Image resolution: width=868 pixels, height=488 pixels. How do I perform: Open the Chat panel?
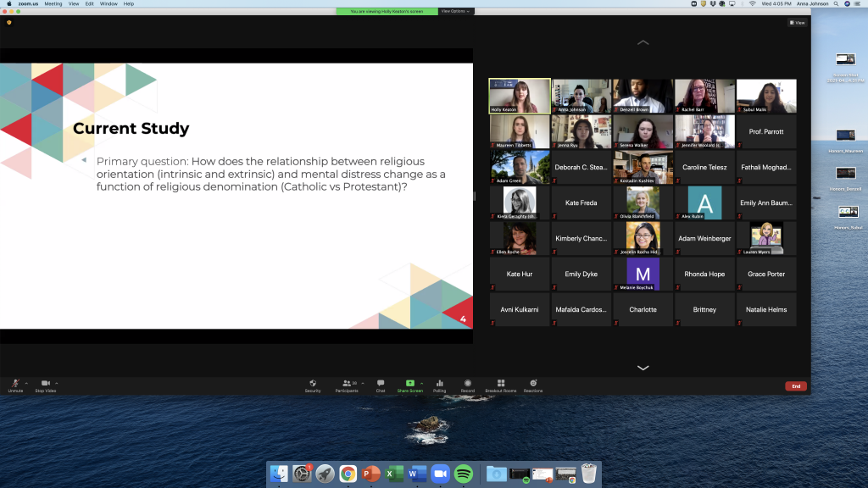point(381,384)
